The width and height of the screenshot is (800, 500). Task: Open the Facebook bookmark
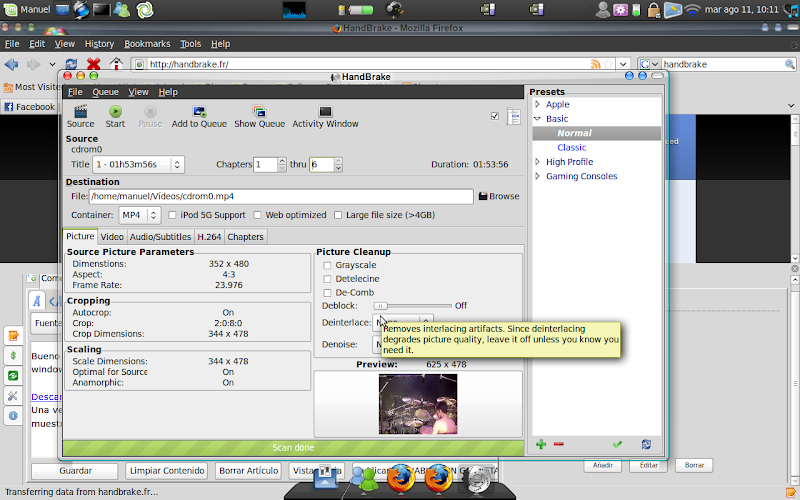30,107
